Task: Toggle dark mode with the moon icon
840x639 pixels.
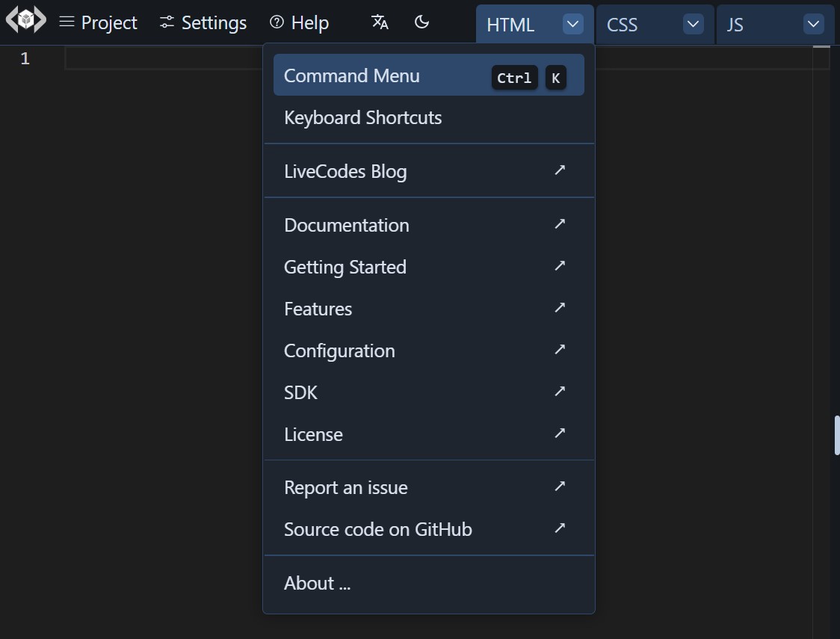Action: coord(422,23)
